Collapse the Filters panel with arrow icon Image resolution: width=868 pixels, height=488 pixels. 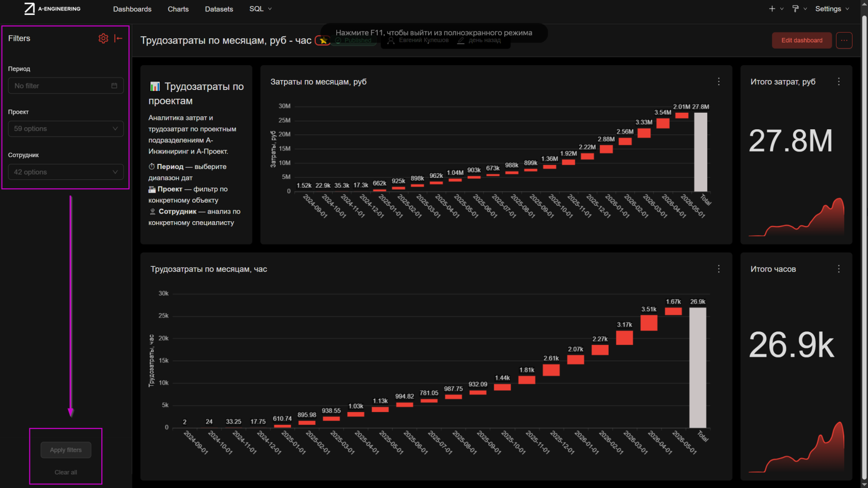[x=118, y=38]
